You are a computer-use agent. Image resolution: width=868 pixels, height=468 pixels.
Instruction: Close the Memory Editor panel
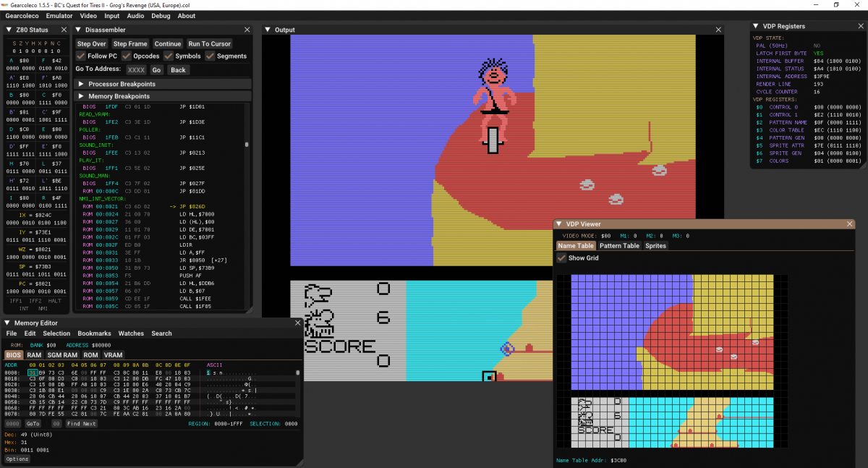(297, 323)
